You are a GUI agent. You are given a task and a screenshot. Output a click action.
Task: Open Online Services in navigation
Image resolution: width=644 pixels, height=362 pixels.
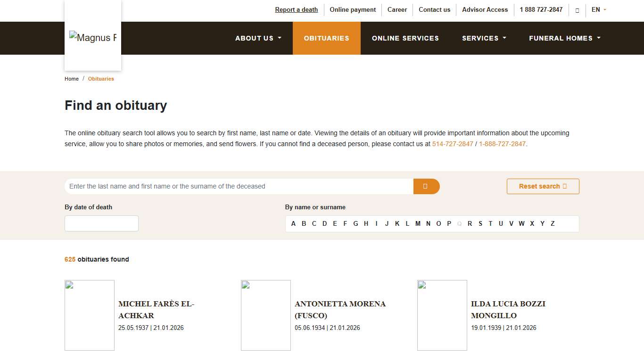[x=405, y=38]
